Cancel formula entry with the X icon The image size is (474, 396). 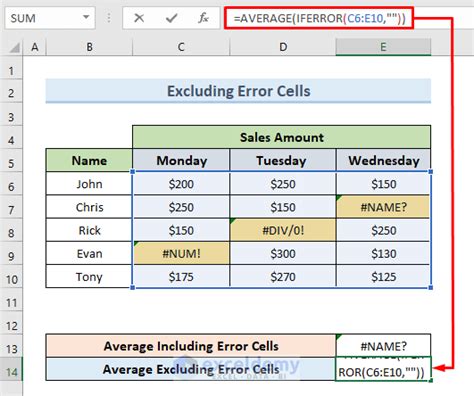point(139,18)
